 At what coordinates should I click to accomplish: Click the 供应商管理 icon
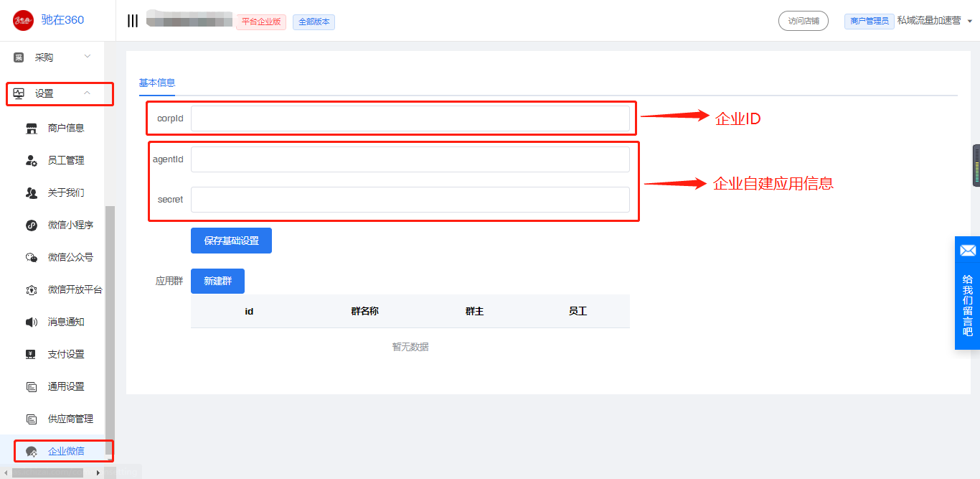[x=32, y=419]
